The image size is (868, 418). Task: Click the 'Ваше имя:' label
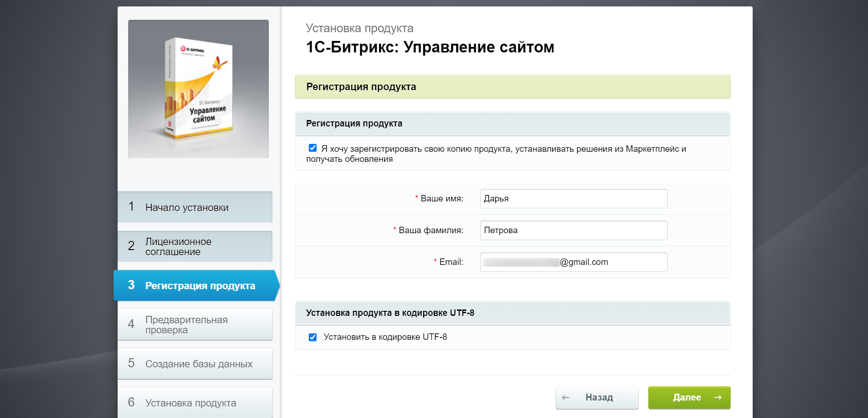click(x=442, y=199)
